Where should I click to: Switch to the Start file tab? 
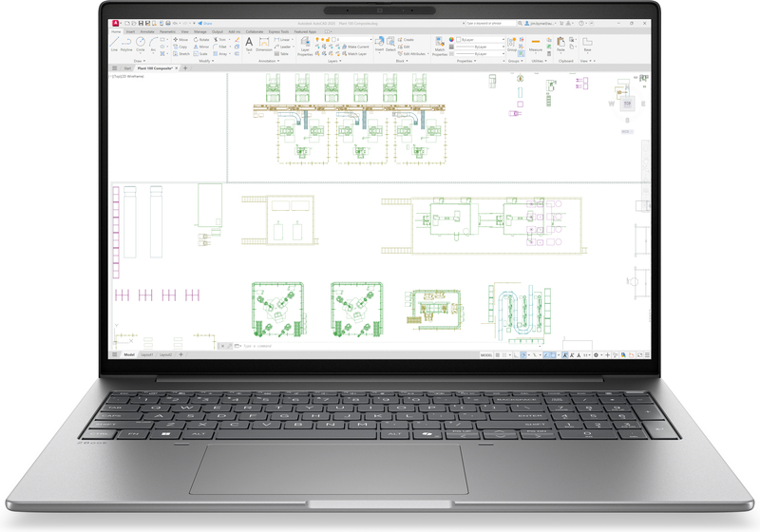[x=127, y=68]
